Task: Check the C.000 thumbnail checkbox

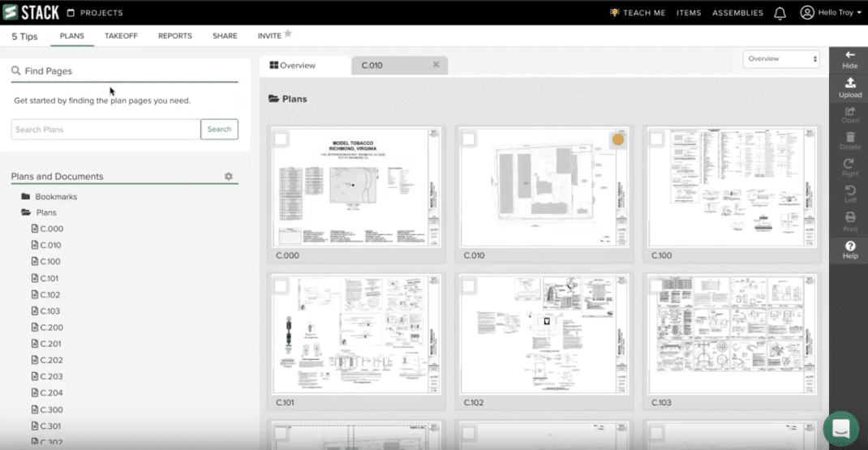Action: (281, 139)
